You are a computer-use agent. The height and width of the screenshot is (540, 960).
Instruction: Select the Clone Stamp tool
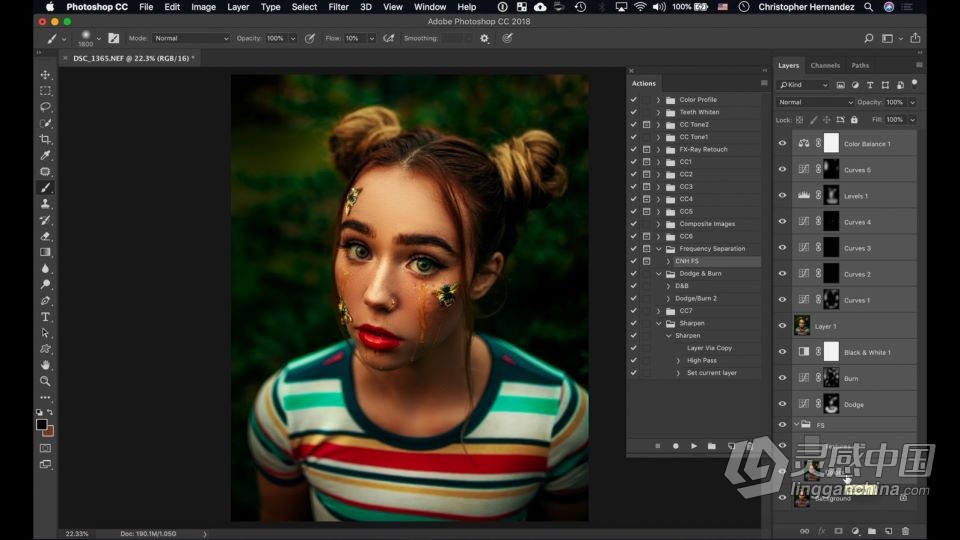pos(45,204)
